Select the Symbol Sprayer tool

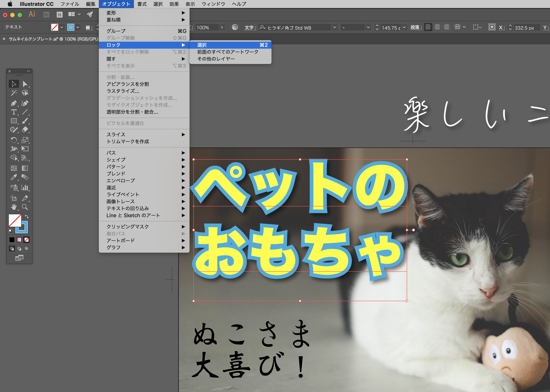(14, 188)
